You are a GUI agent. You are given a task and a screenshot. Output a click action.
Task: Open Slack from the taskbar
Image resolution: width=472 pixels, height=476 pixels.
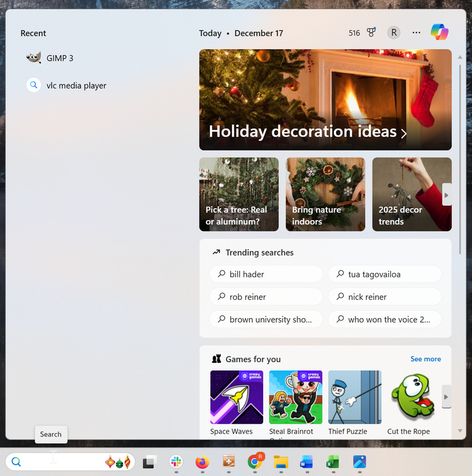tap(176, 462)
